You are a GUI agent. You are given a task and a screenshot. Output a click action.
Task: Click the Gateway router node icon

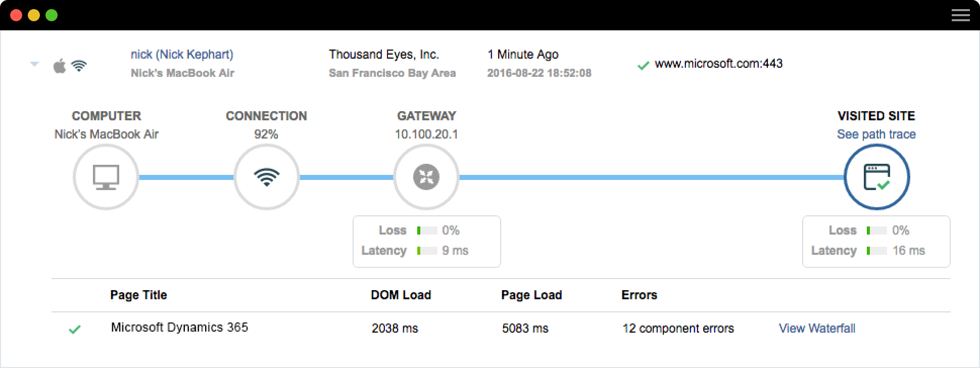426,177
